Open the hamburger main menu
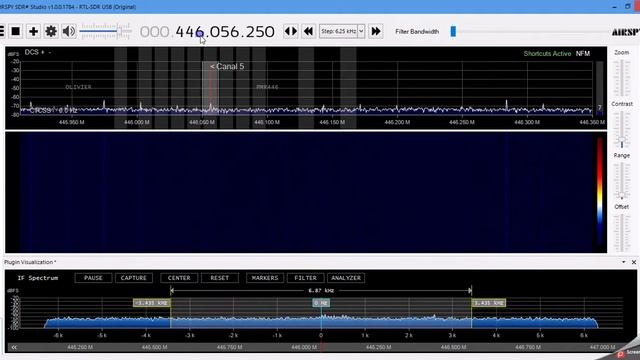640x360 pixels. click(x=2, y=31)
